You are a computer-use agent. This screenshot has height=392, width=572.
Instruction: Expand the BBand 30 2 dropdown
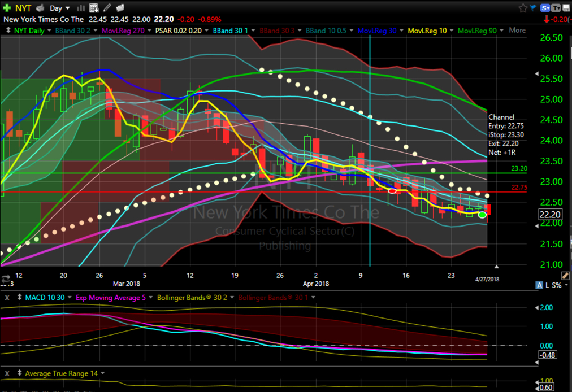click(96, 31)
